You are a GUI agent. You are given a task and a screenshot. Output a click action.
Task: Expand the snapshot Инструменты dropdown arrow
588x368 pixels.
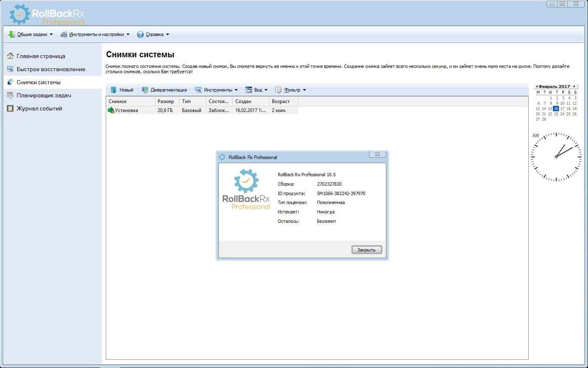(236, 90)
